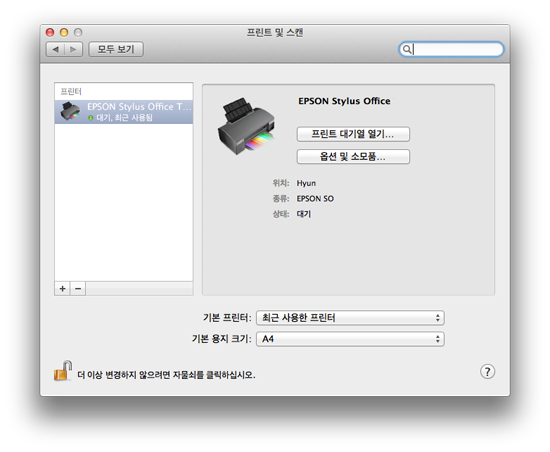The height and width of the screenshot is (452, 550).
Task: Click the 모두 보기 button
Action: [116, 49]
